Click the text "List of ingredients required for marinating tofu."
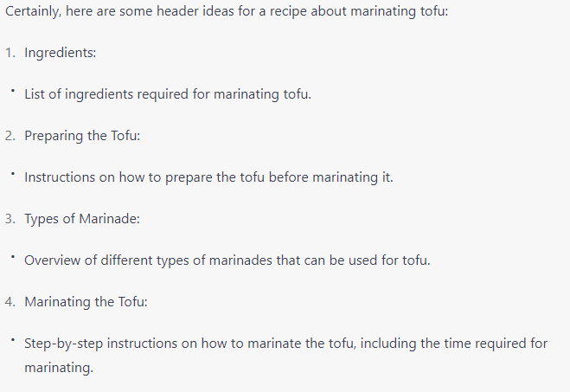The height and width of the screenshot is (392, 570). [168, 94]
